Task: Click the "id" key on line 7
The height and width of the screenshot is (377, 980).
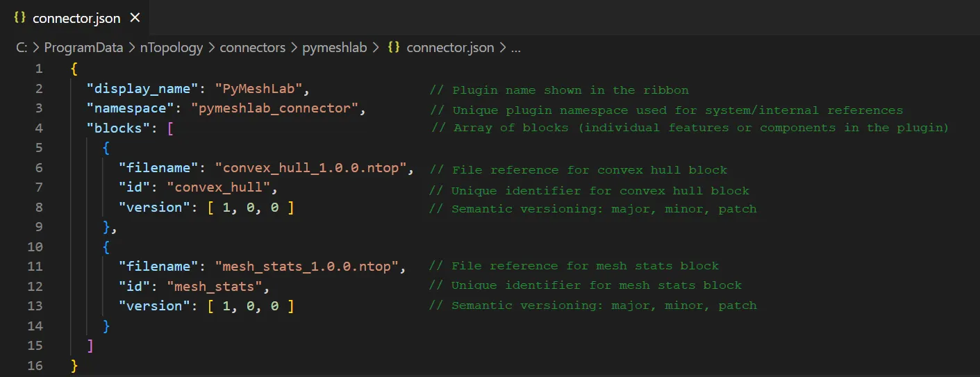Action: [x=135, y=187]
